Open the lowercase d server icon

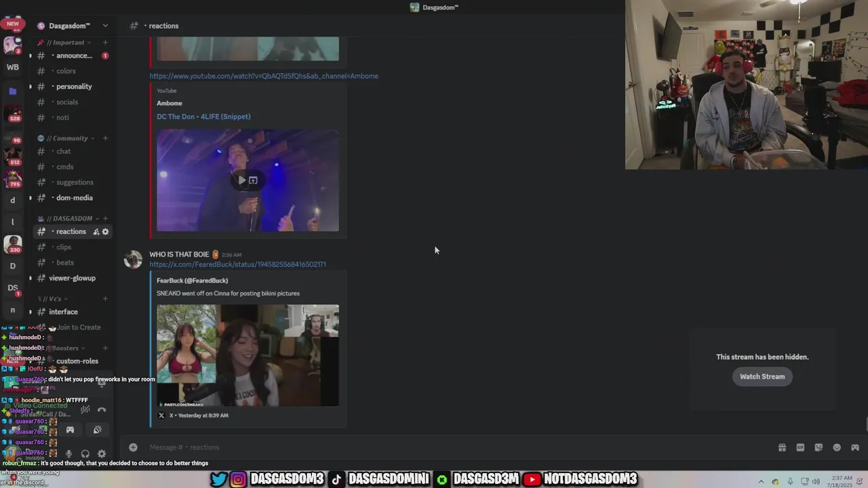coord(12,200)
